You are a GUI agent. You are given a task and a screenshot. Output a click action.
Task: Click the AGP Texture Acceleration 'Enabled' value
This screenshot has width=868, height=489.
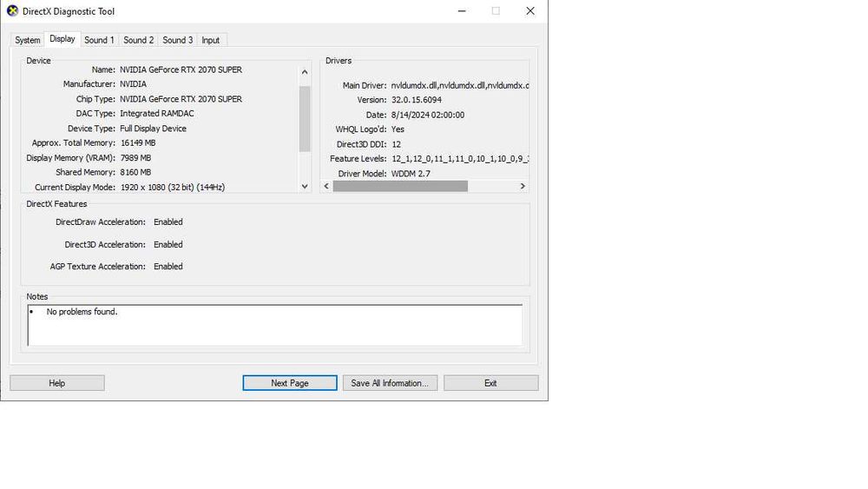168,267
